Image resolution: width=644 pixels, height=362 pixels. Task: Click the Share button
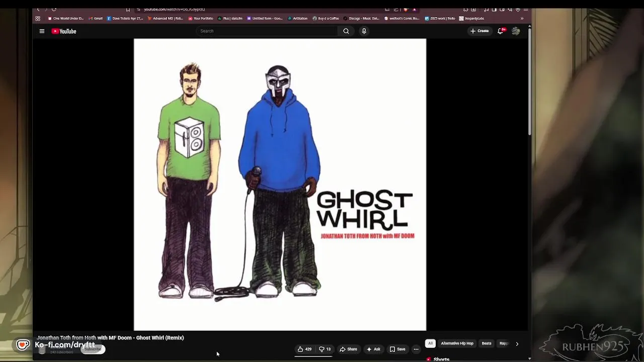348,349
